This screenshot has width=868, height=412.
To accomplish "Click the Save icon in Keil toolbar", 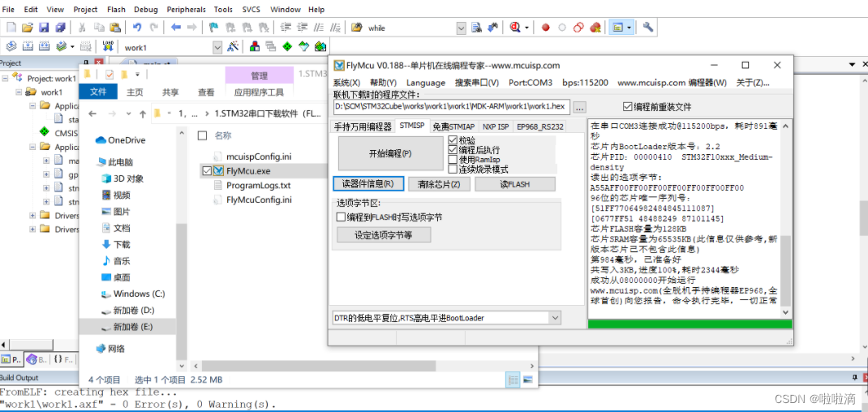I will point(45,27).
